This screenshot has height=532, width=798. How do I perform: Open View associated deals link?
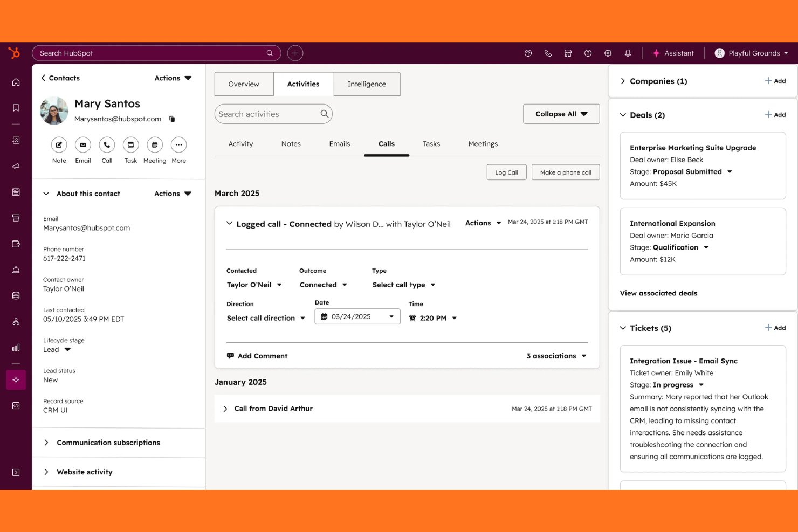pyautogui.click(x=658, y=293)
